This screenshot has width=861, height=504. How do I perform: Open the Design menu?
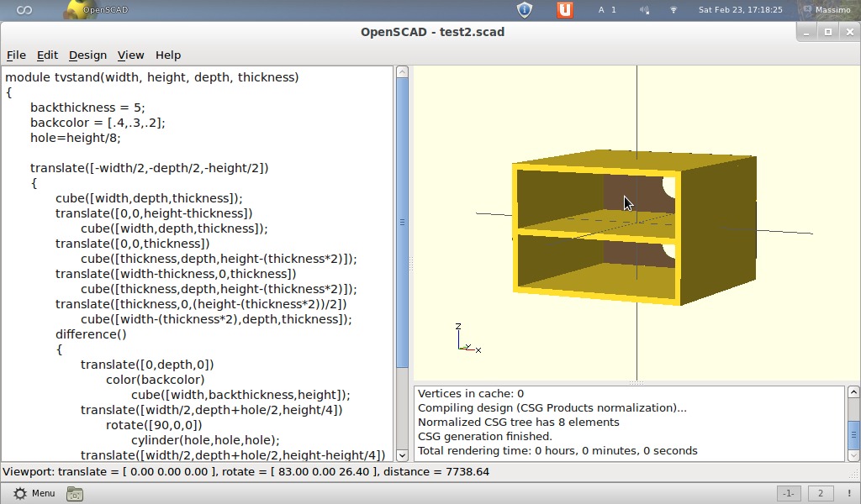tap(87, 55)
